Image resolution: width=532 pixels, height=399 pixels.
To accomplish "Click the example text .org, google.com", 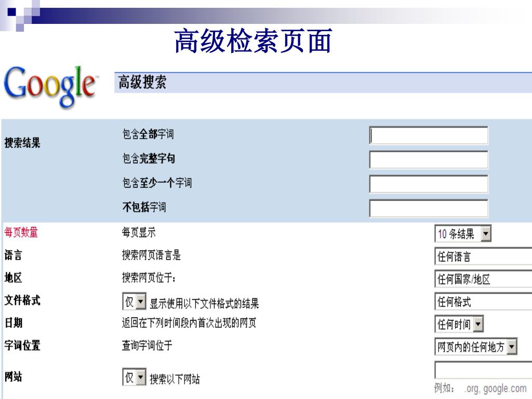I will (495, 389).
